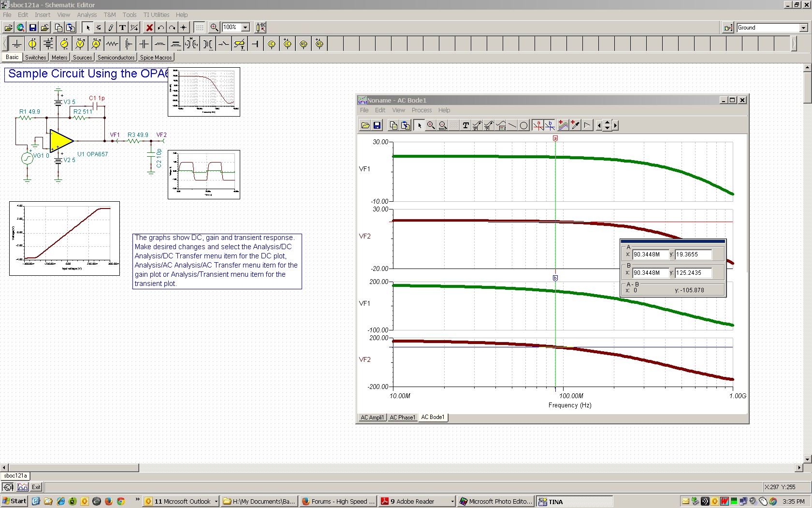Screen dimensions: 812x508
Task: Toggle cursor A on the Bode diagram
Action: pos(538,126)
